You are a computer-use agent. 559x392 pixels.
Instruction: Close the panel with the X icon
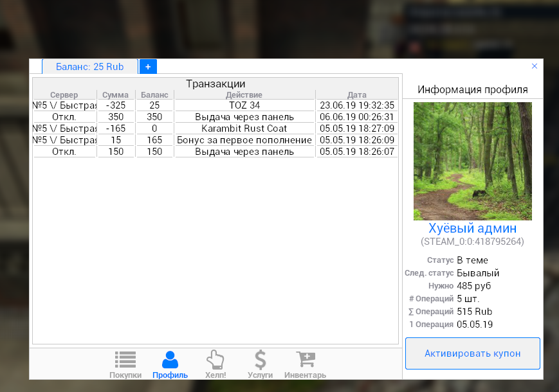coord(535,66)
